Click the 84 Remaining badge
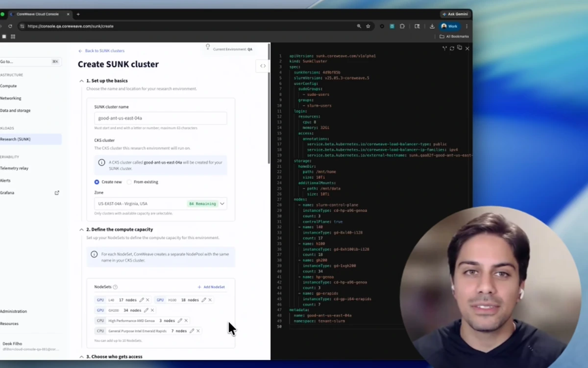The image size is (588, 368). click(203, 204)
